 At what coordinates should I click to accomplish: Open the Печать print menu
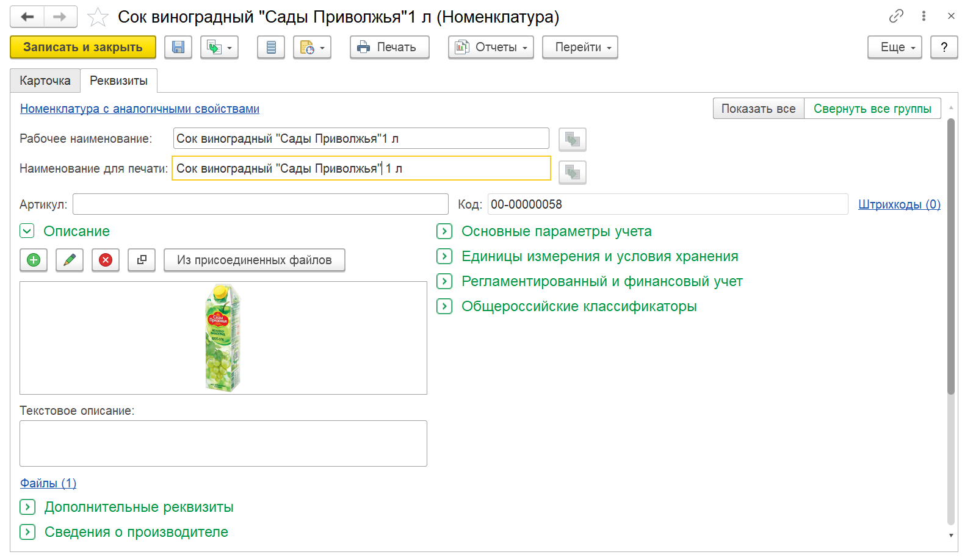click(x=389, y=47)
